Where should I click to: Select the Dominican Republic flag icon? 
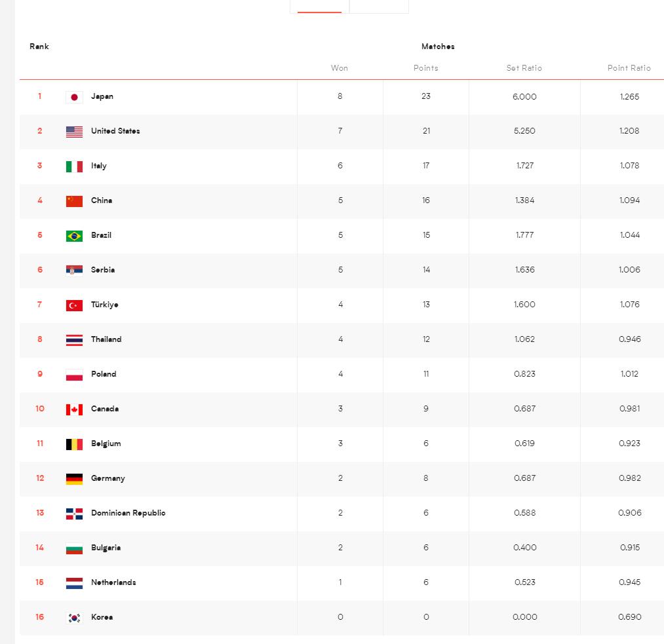[74, 514]
